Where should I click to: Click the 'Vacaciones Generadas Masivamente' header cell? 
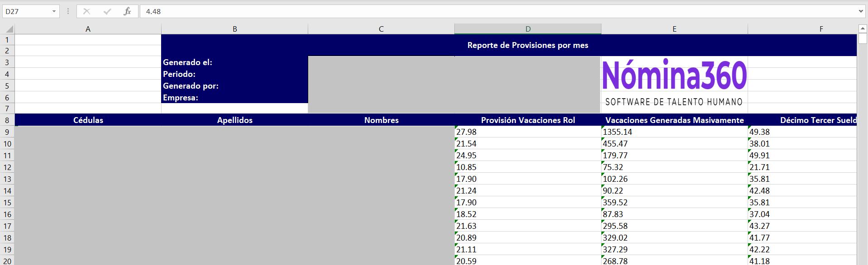click(x=674, y=120)
